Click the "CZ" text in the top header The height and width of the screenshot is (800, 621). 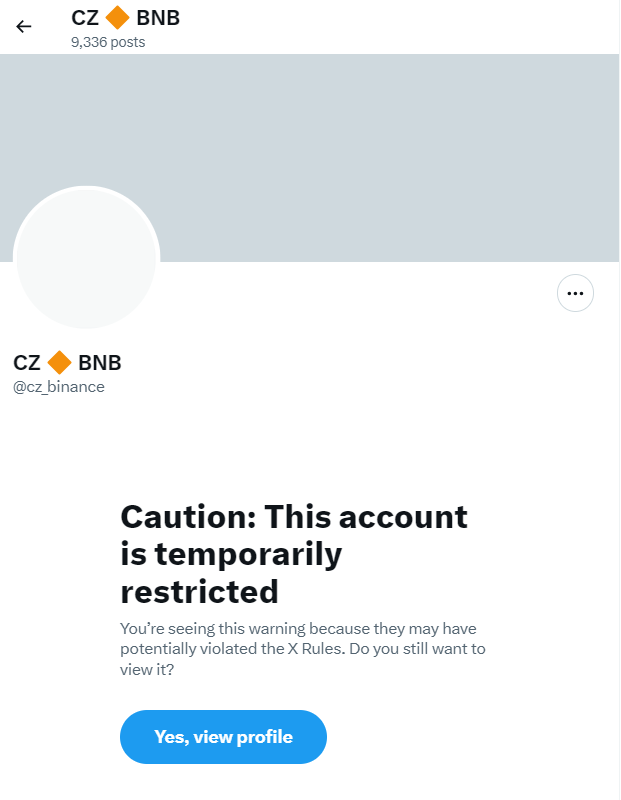(85, 17)
